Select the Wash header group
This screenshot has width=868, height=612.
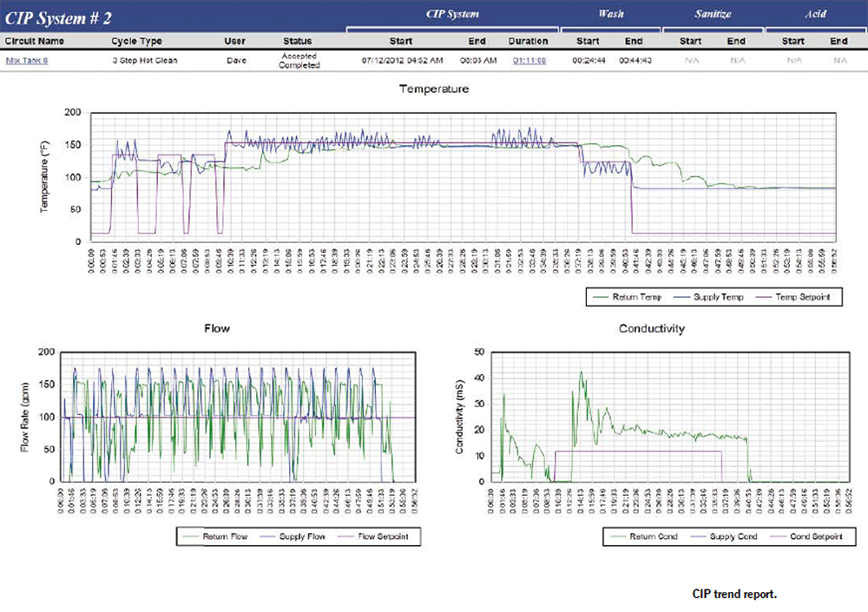point(610,14)
